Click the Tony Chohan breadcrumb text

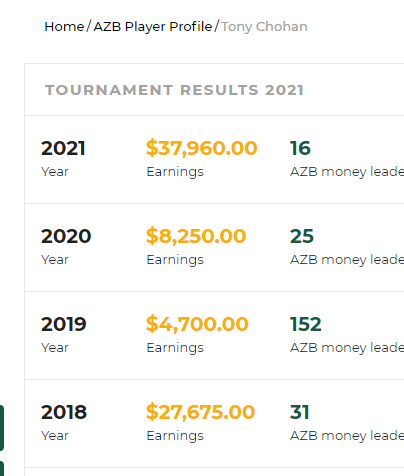[x=264, y=27]
